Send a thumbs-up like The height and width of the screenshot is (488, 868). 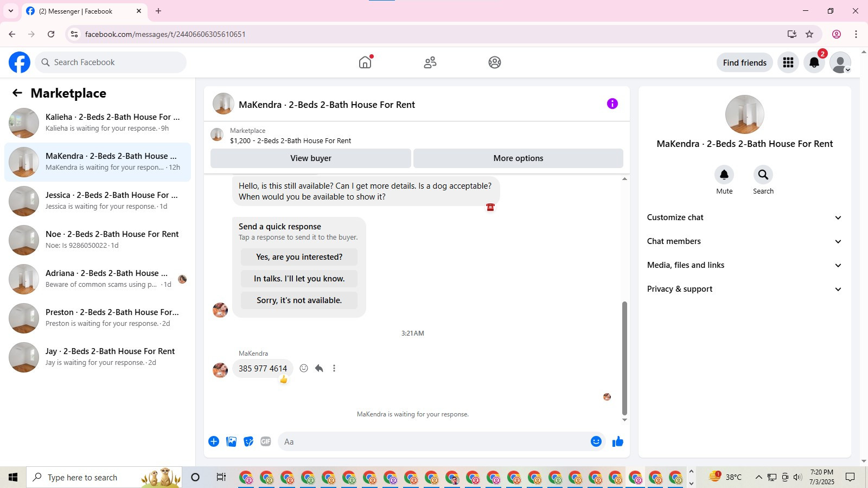(618, 441)
